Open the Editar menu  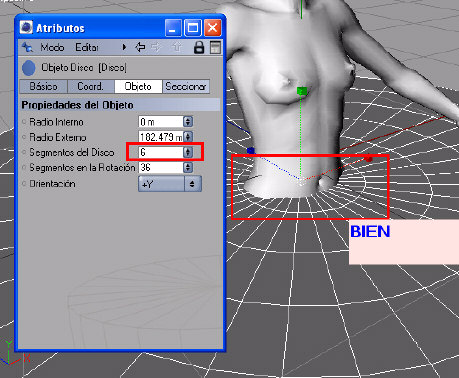[87, 48]
